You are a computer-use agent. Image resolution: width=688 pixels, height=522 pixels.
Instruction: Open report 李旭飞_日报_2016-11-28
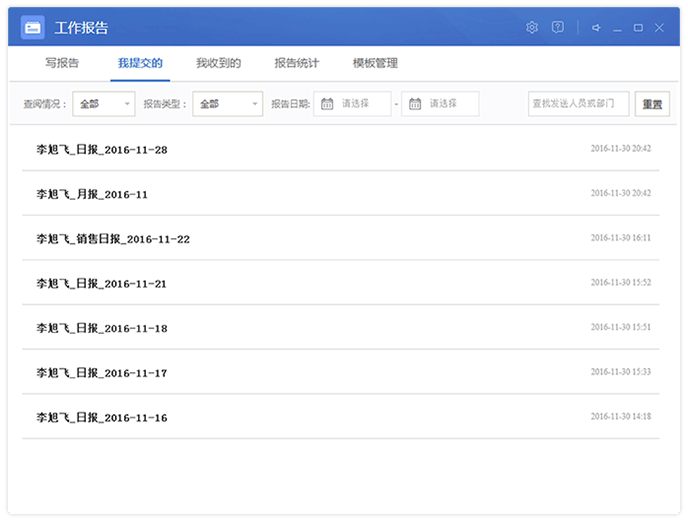pos(340,149)
